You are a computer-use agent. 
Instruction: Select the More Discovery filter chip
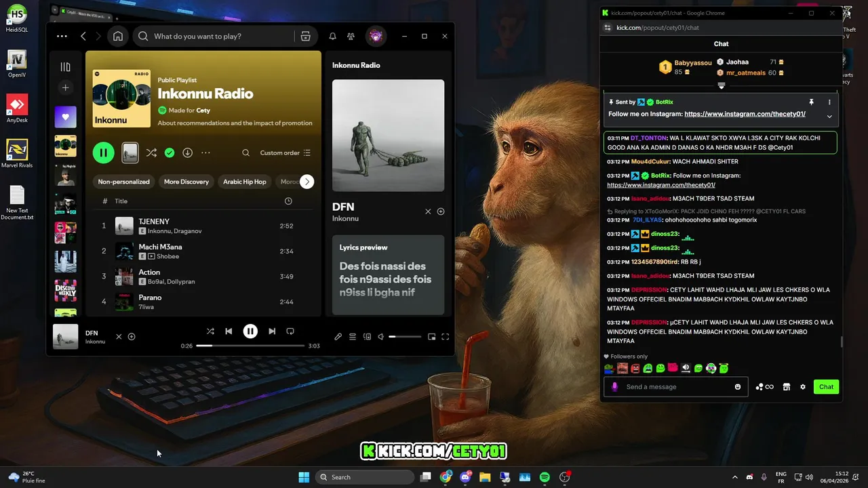[186, 182]
